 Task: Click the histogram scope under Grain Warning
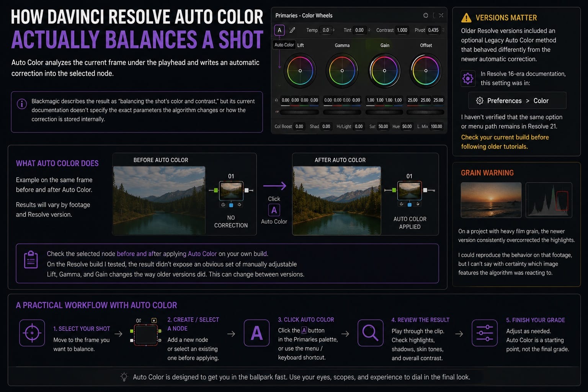pyautogui.click(x=549, y=200)
